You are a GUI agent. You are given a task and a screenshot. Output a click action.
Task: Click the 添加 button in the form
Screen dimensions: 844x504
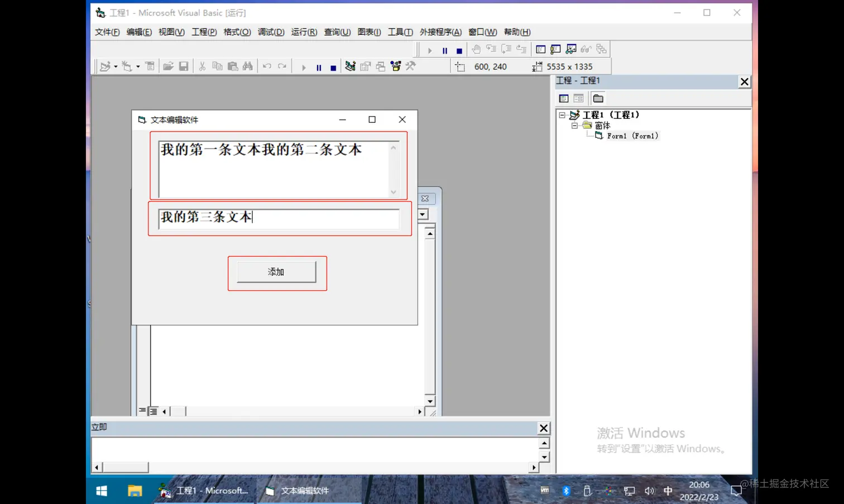[276, 272]
